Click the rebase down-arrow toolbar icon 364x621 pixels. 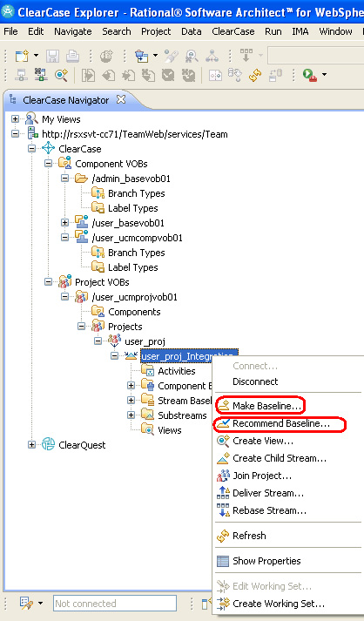(x=246, y=55)
